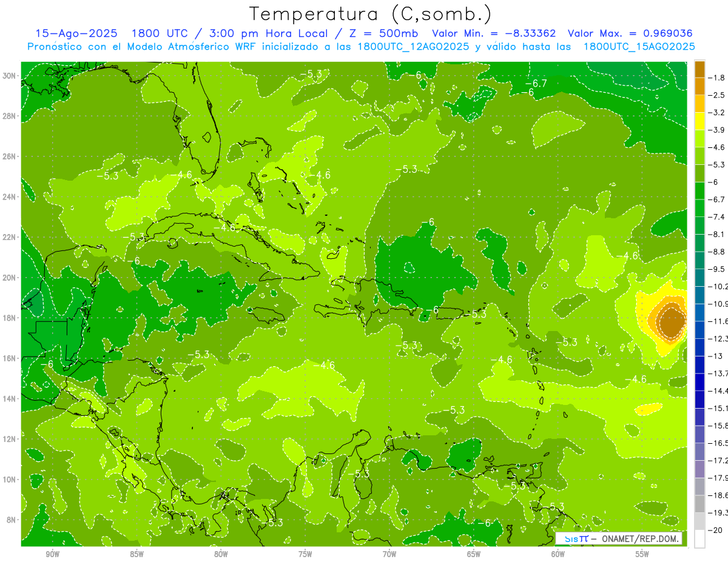
Task: Click the 55W longitude axis label
Action: (642, 554)
